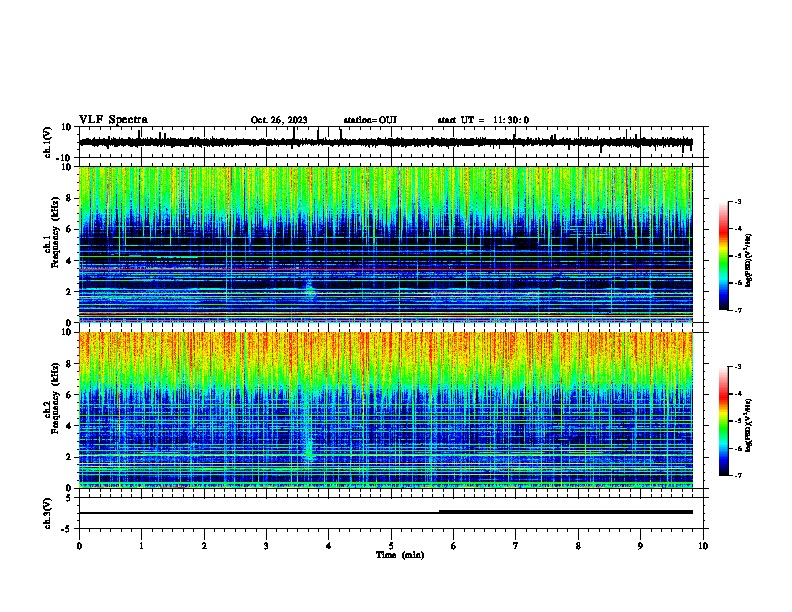Click the "station=OUJ" header text
This screenshot has width=792, height=612.
370,120
